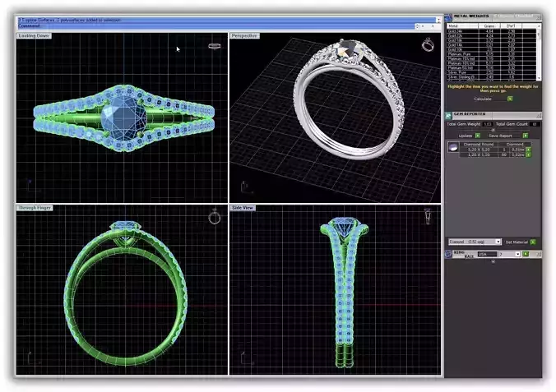Click the Diamond Round header cell
556x392 pixels.
479,145
